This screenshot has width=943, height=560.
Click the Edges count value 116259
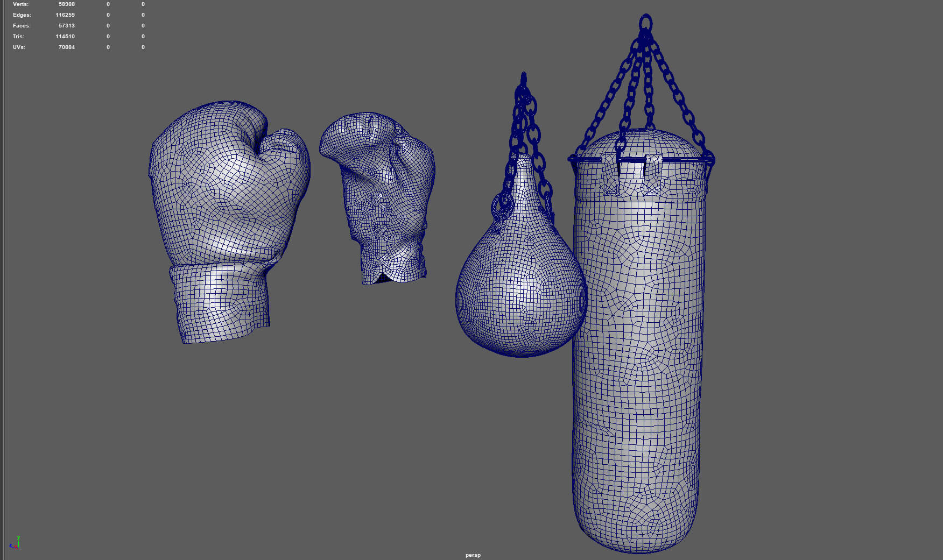pos(65,15)
